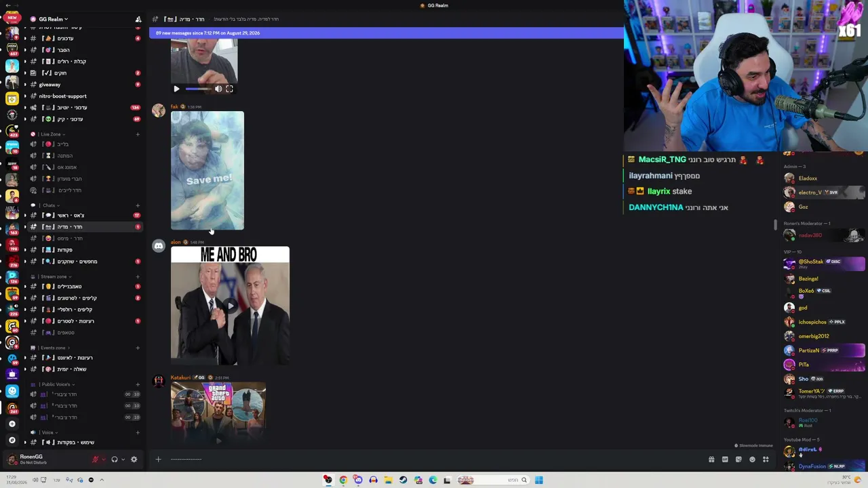This screenshot has width=868, height=488.
Task: Enter fullscreen on the top video
Action: [229, 89]
